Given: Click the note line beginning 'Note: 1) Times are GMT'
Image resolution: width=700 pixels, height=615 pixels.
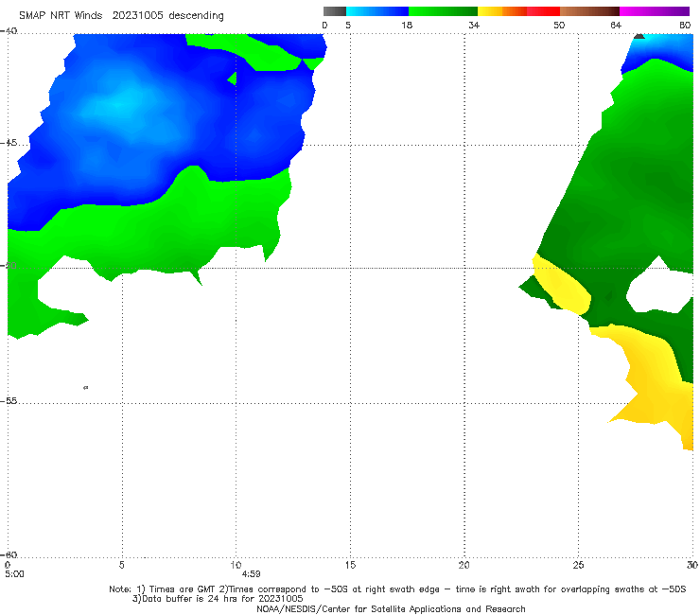Looking at the screenshot, I should coord(397,589).
